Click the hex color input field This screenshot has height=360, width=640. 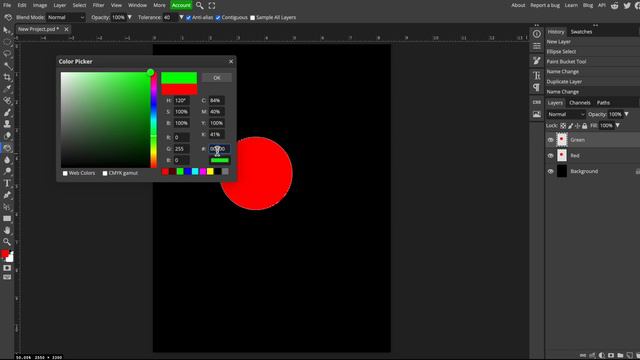[220, 149]
